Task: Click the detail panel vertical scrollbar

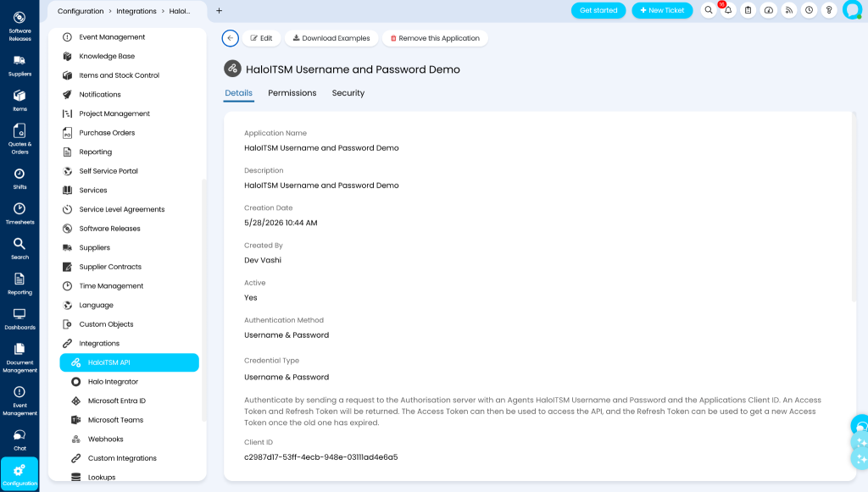Action: click(854, 207)
